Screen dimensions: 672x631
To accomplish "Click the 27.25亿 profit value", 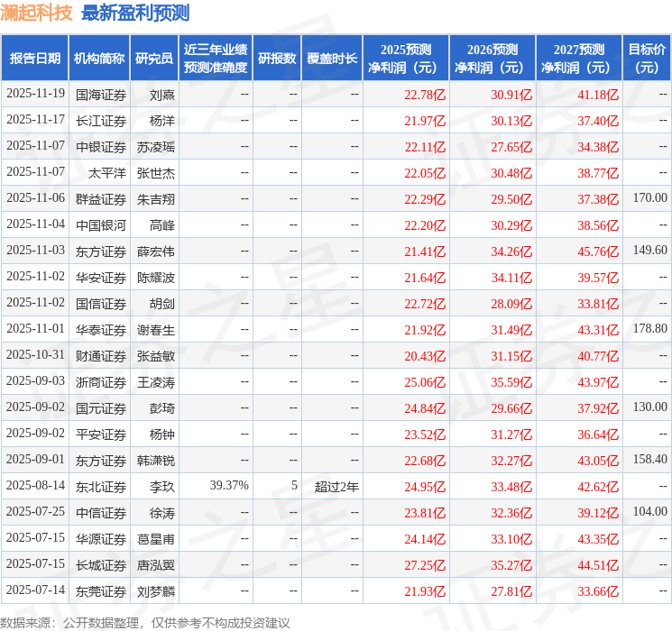I will [x=425, y=565].
